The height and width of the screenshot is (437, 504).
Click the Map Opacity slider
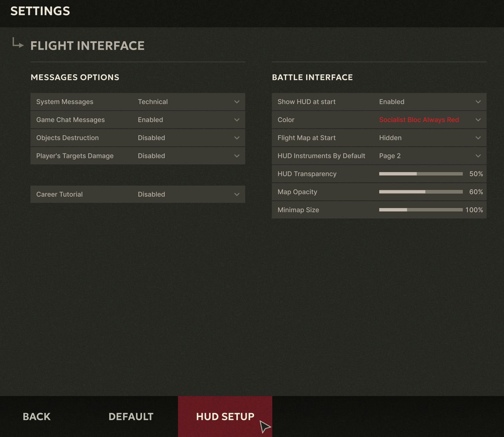[421, 192]
